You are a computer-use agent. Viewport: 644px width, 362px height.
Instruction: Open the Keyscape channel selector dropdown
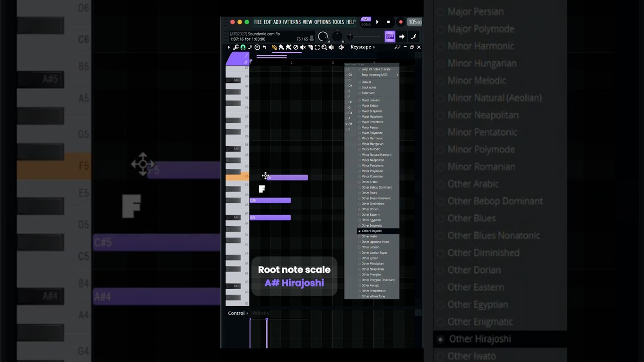(363, 47)
